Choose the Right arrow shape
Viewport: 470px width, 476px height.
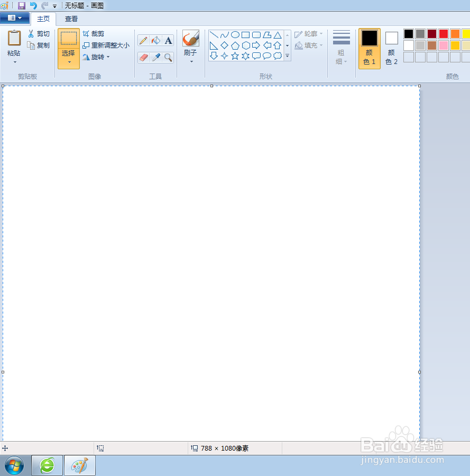(256, 45)
